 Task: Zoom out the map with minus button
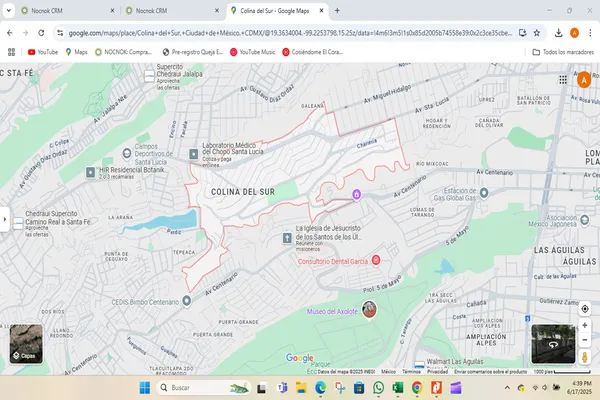tap(585, 340)
